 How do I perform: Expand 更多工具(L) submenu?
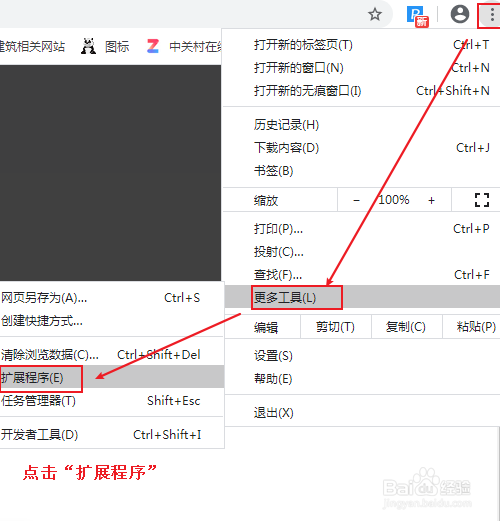point(361,297)
